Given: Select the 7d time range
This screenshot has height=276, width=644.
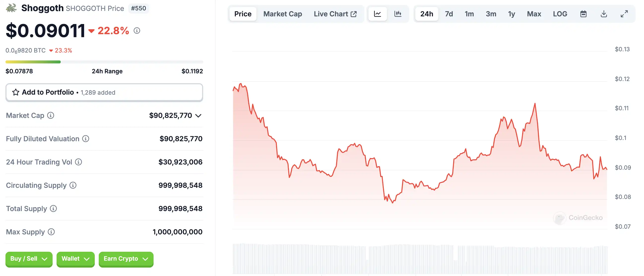Looking at the screenshot, I should (449, 14).
